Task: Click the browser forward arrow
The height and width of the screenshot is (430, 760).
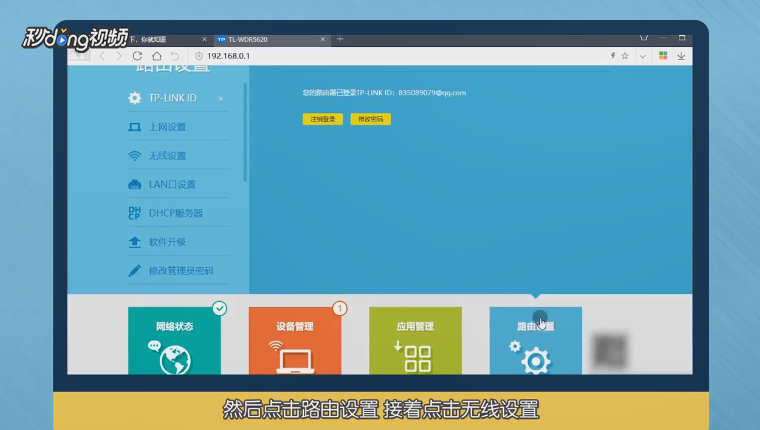Action: [119, 56]
